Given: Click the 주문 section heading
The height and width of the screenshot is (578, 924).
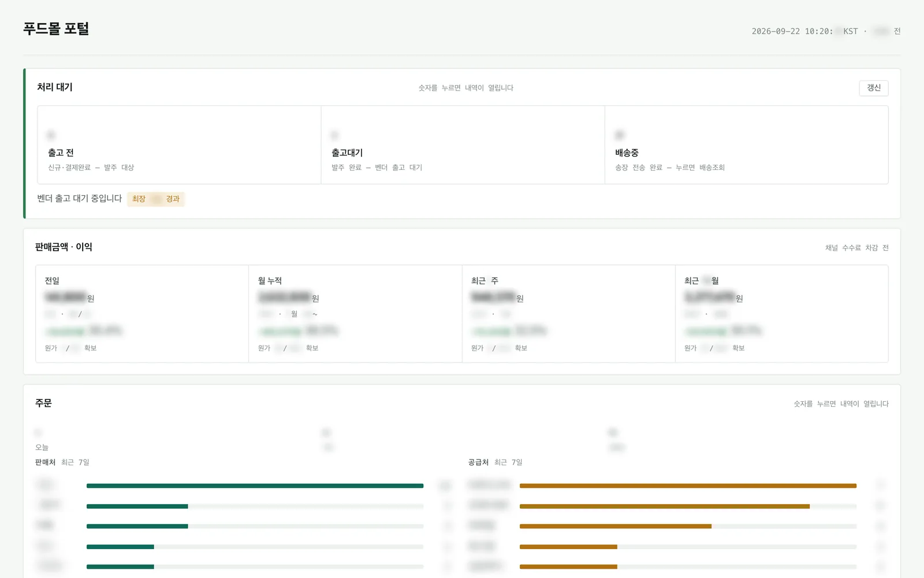Looking at the screenshot, I should click(x=43, y=403).
